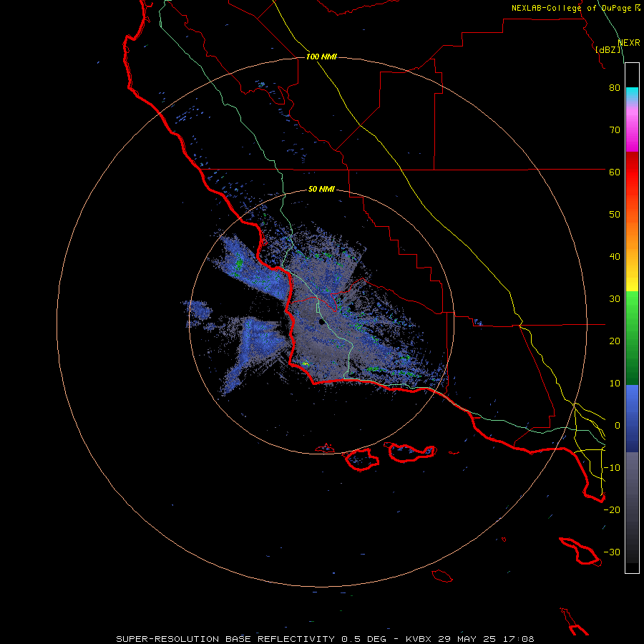Click the 60 value on the dBZ scale

coord(615,172)
